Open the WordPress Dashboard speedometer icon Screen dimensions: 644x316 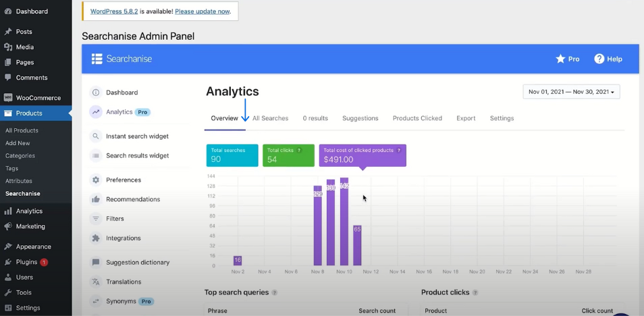[x=8, y=11]
